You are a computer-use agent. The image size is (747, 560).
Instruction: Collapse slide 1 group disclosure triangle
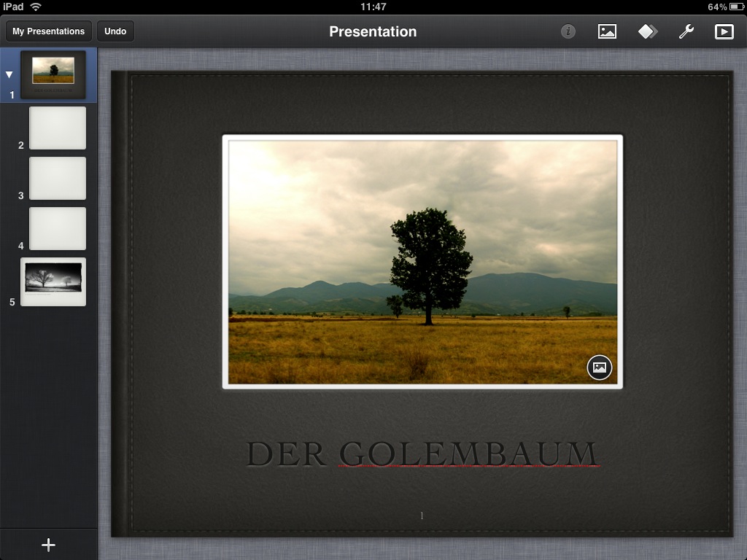pos(9,74)
